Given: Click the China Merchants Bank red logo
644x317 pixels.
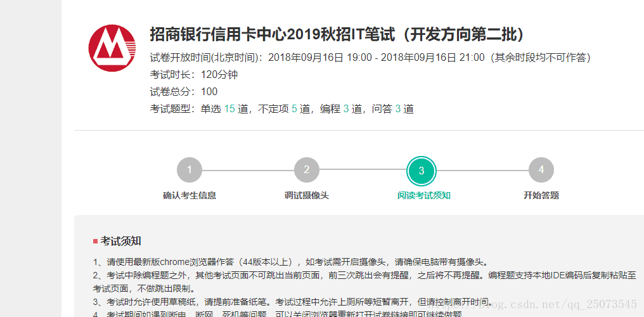Looking at the screenshot, I should click(x=112, y=48).
